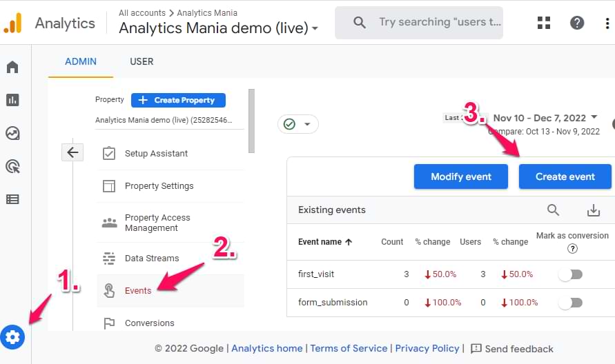
Task: Open Property Settings menu item
Action: pyautogui.click(x=170, y=186)
